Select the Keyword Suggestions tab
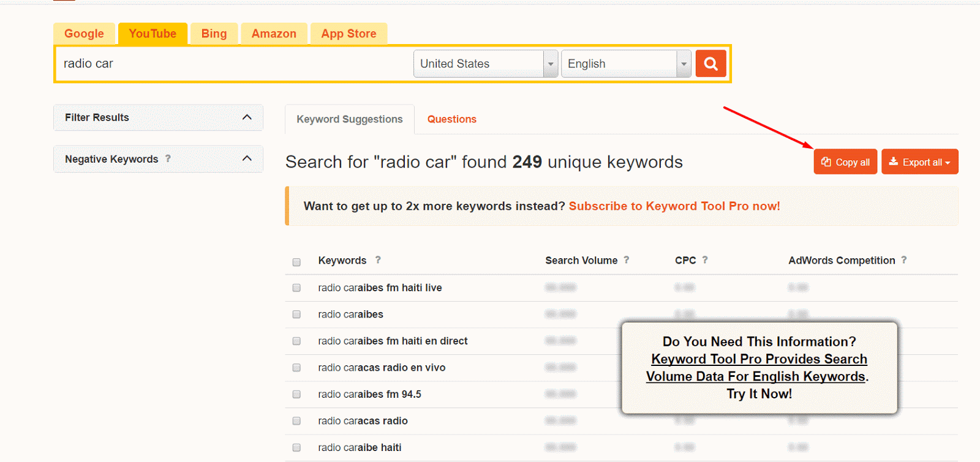The image size is (980, 462). [350, 119]
